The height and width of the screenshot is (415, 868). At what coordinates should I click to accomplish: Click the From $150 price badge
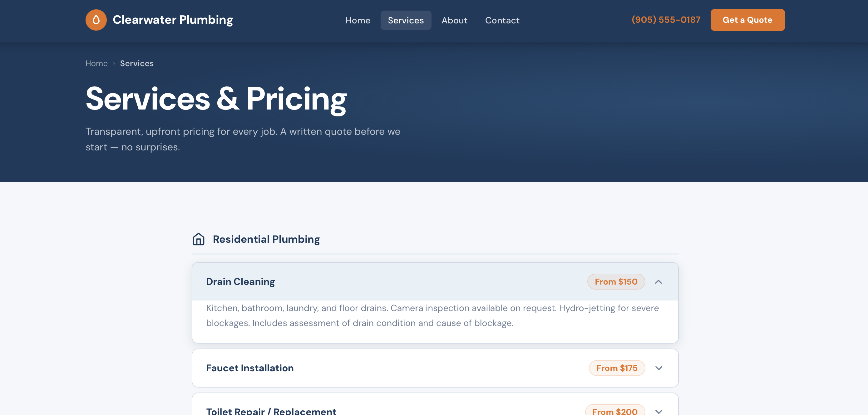point(616,281)
